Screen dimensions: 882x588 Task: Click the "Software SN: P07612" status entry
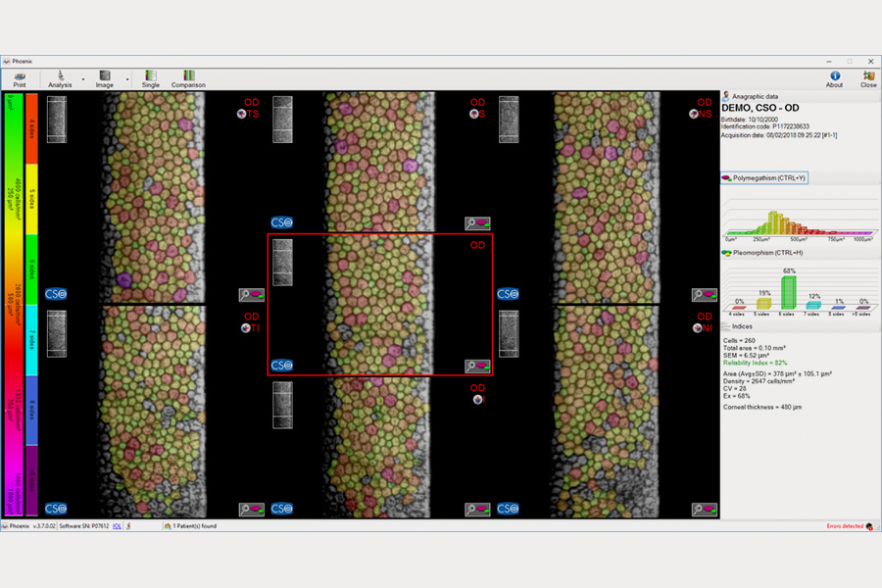(x=84, y=526)
